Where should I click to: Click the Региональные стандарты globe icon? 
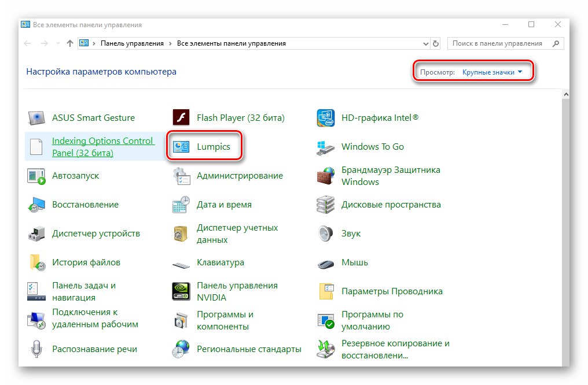point(181,349)
